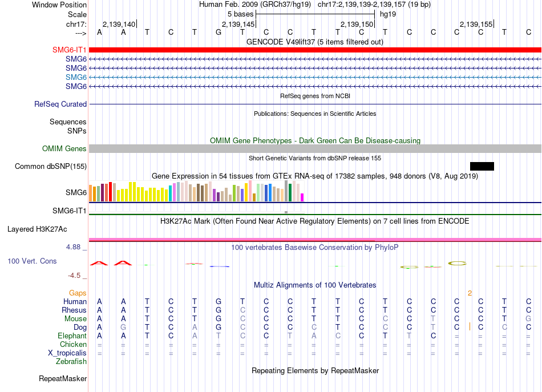Open 100 vertebrates Basewise Conservation by PhyloP title
542x392 pixels.
coord(315,247)
